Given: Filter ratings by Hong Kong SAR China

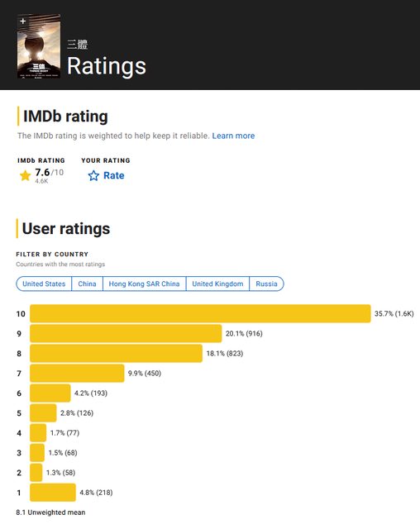Looking at the screenshot, I should point(144,284).
